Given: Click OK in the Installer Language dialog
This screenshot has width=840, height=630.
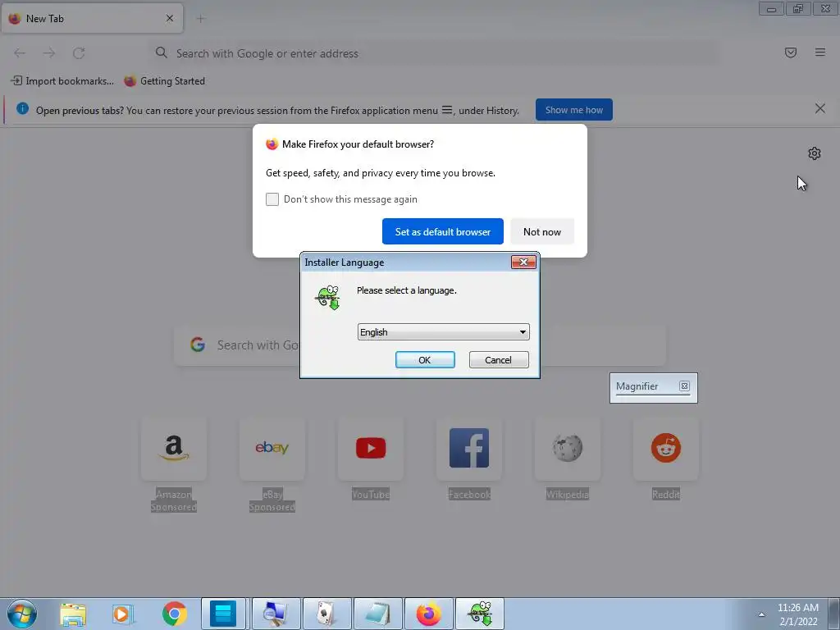Looking at the screenshot, I should coord(425,359).
